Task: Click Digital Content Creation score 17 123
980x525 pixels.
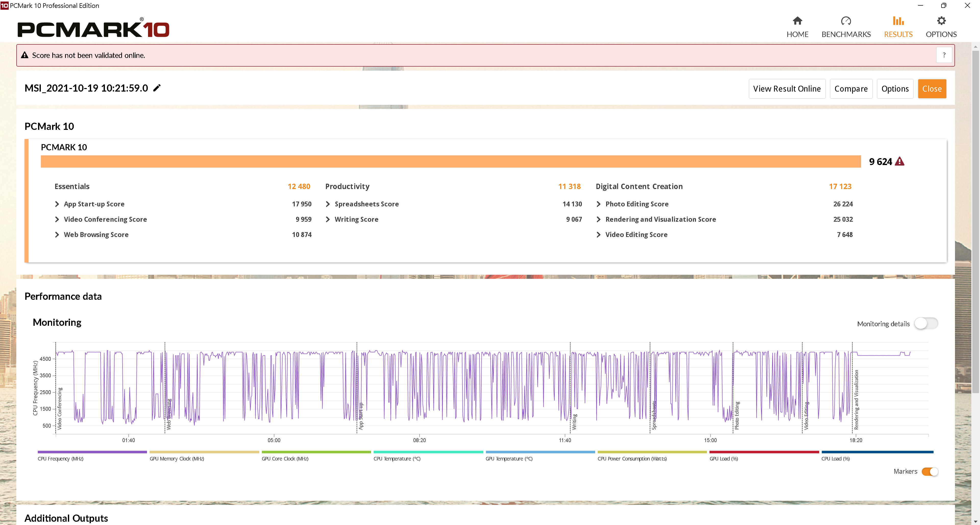Action: point(840,186)
